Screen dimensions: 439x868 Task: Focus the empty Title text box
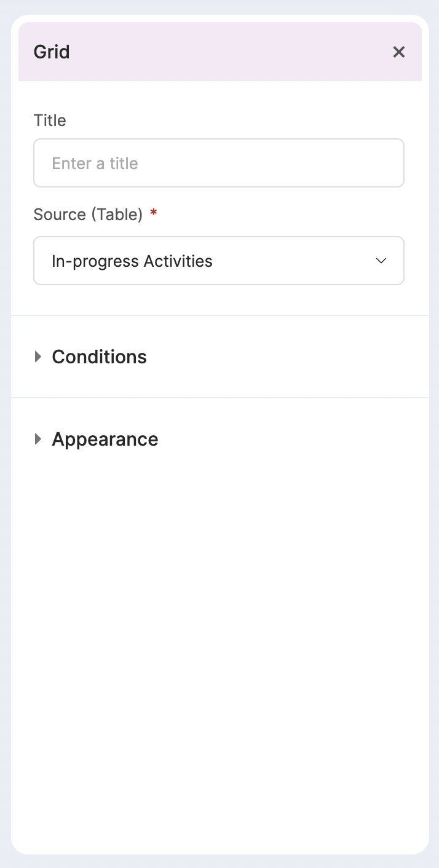tap(246, 163)
